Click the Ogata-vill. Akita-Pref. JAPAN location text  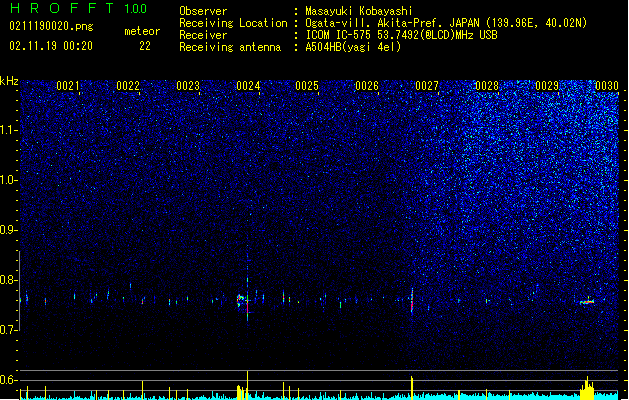coord(446,23)
